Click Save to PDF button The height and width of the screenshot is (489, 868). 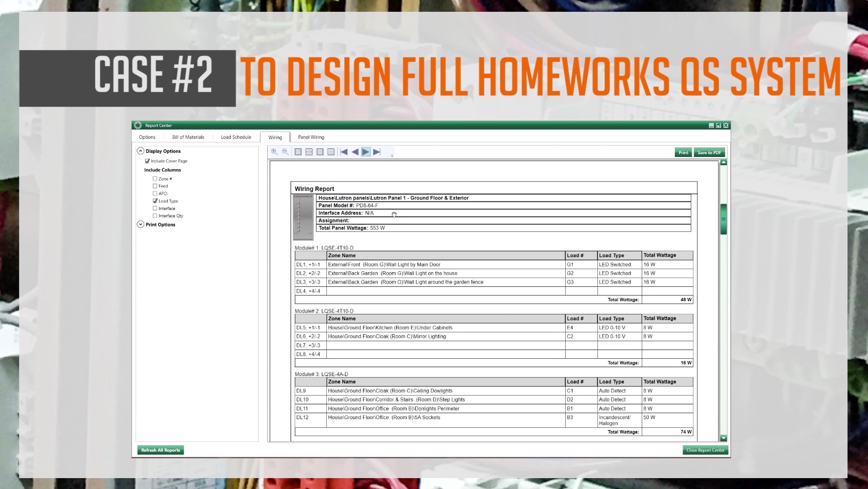(709, 152)
